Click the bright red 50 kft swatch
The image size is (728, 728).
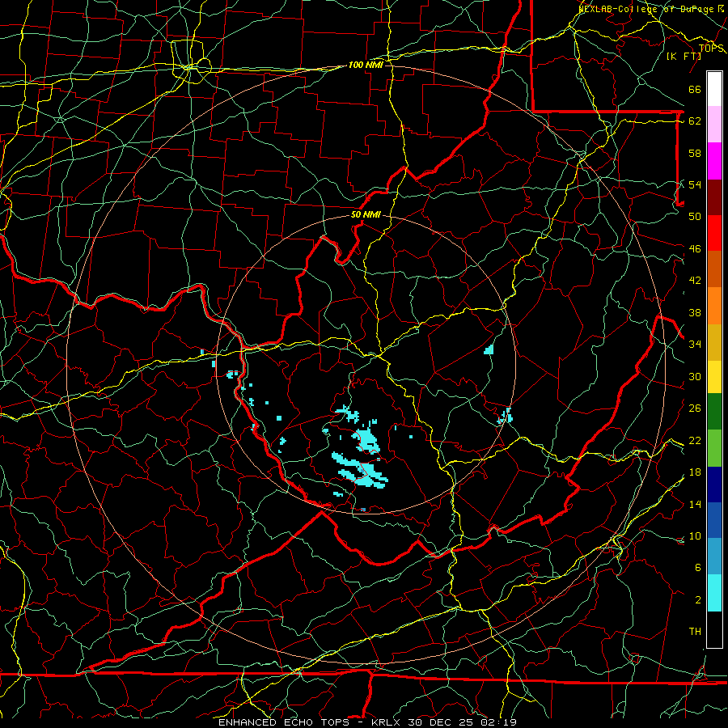(714, 233)
